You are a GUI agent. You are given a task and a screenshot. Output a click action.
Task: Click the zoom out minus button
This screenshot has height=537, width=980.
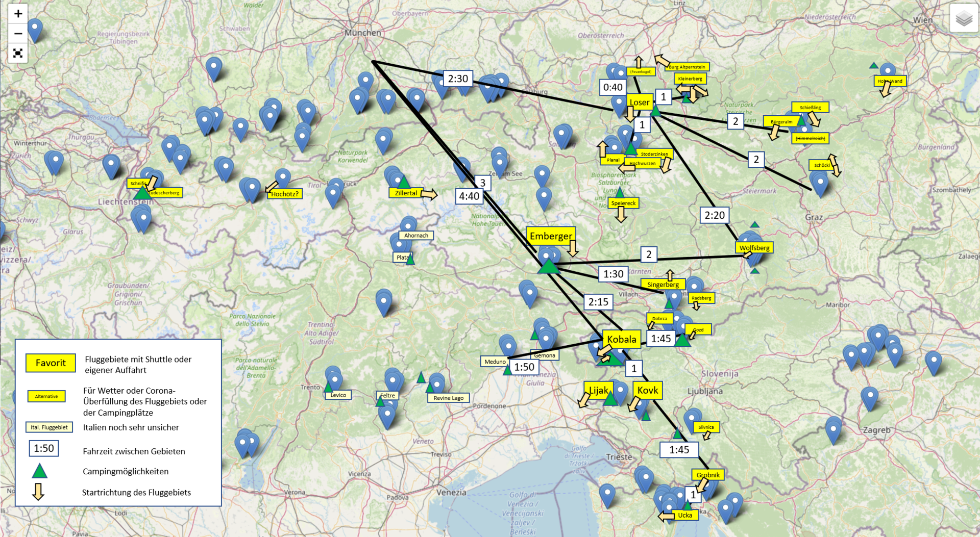coord(18,34)
